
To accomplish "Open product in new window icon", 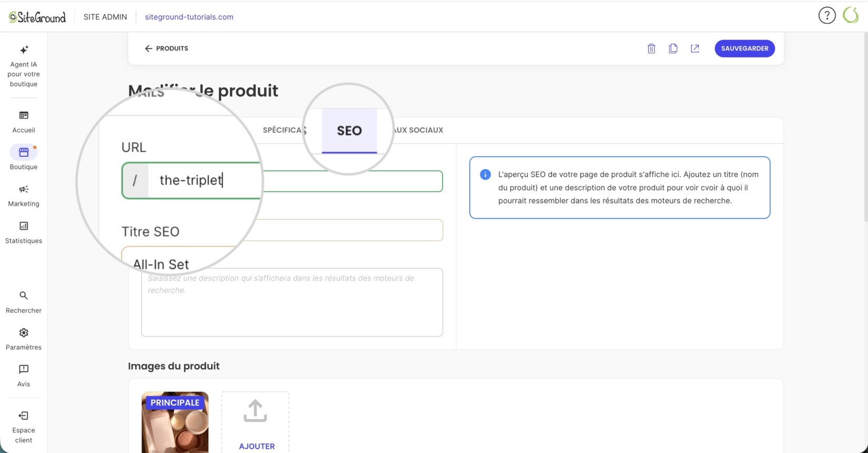I will (695, 49).
